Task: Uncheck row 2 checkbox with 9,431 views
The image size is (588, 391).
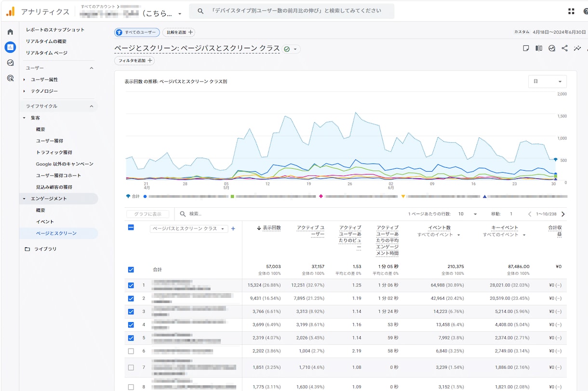Action: coord(131,298)
